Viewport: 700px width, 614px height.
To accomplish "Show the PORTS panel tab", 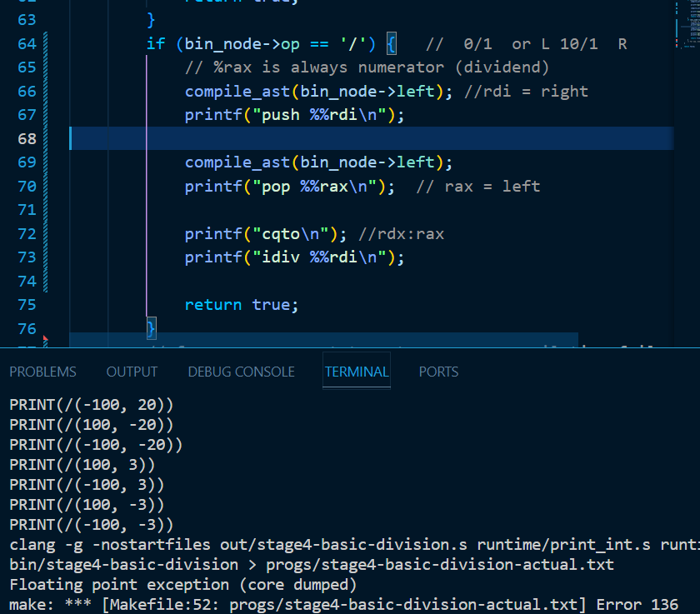I will pyautogui.click(x=438, y=372).
